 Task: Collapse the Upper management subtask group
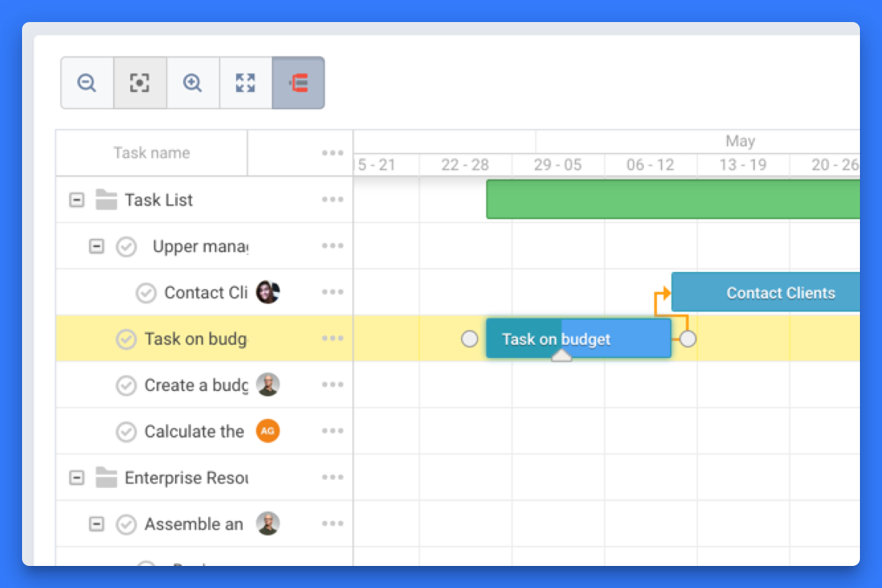(x=96, y=246)
